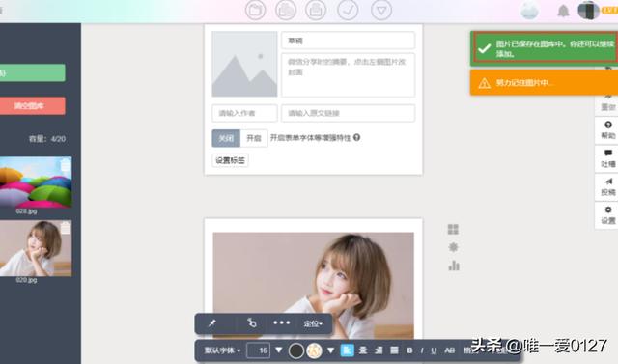618x364 pixels.
Task: Click the hand pointer icon in floating toolbar
Action: point(251,323)
